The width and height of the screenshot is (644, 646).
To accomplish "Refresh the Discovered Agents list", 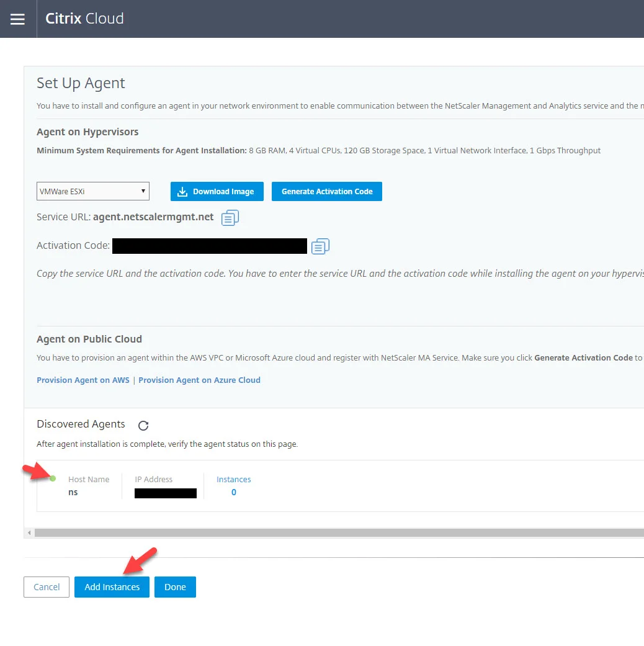I will coord(143,426).
